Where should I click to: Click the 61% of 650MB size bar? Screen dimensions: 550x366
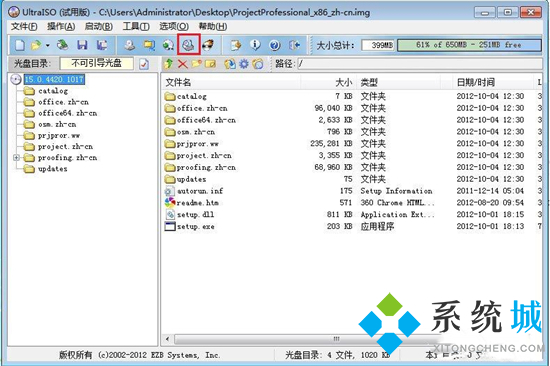[469, 45]
